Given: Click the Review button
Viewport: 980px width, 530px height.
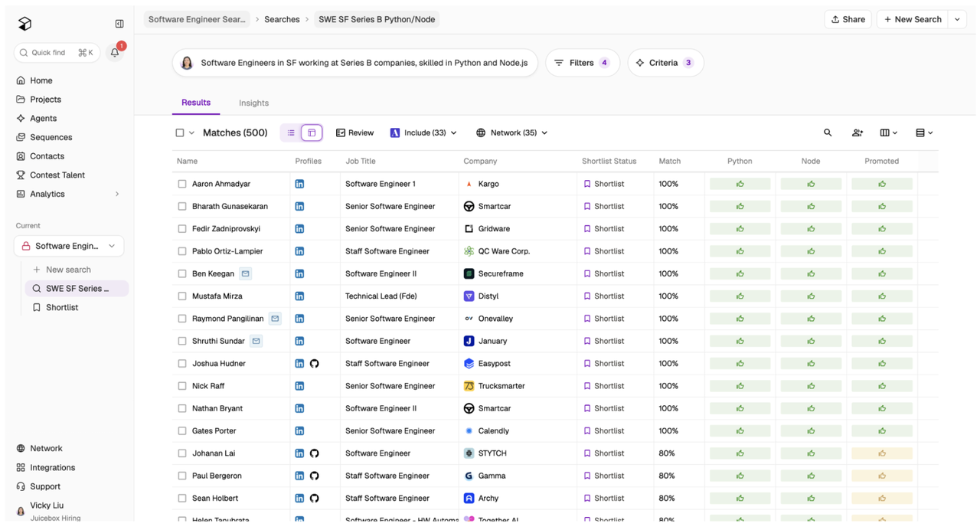Looking at the screenshot, I should point(354,132).
